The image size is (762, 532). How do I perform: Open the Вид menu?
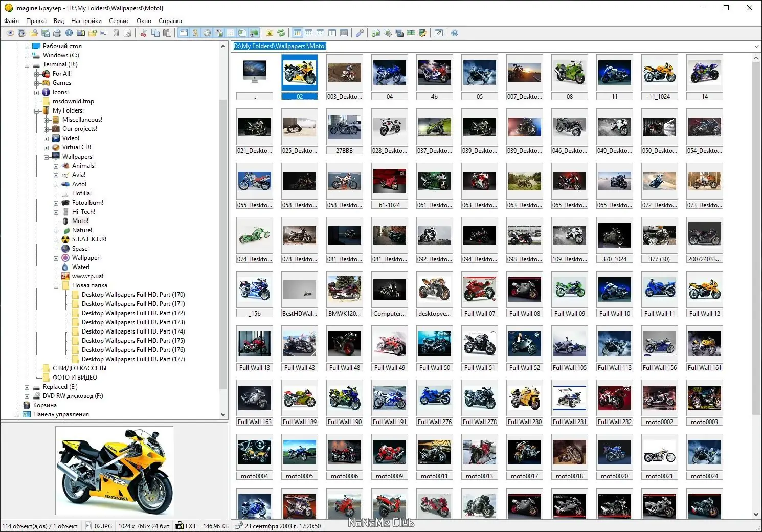click(x=59, y=21)
